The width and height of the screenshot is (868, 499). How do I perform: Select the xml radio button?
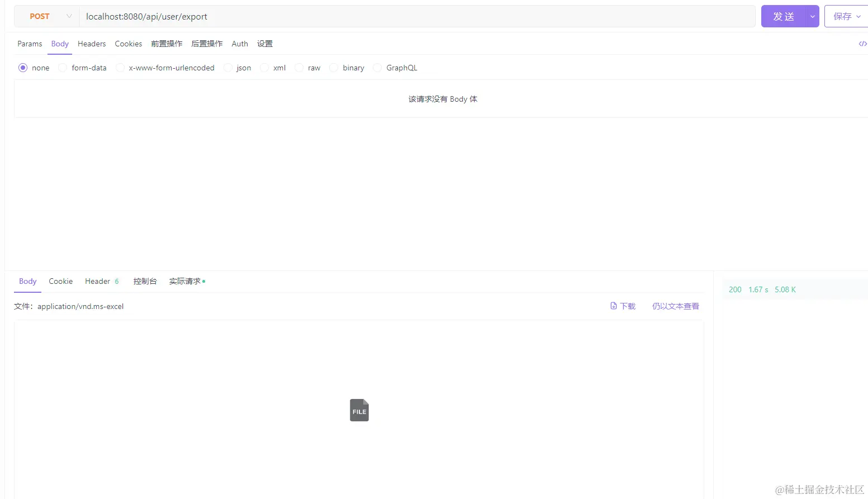click(264, 68)
